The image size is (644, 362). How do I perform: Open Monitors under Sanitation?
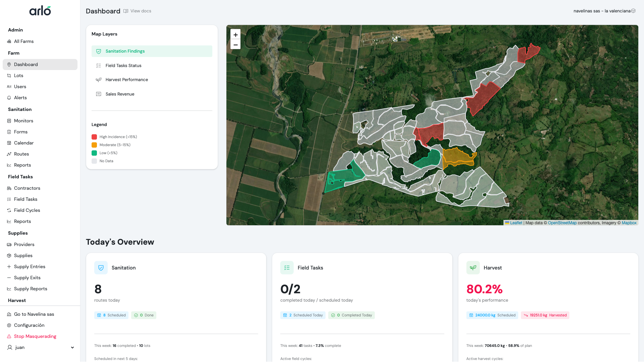point(23,121)
